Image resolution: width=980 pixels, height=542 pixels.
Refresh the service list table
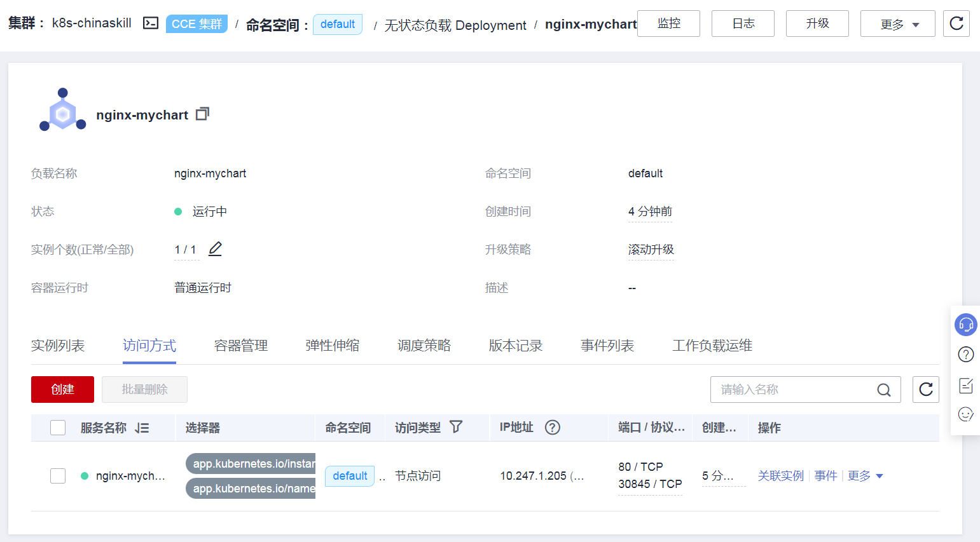[925, 390]
